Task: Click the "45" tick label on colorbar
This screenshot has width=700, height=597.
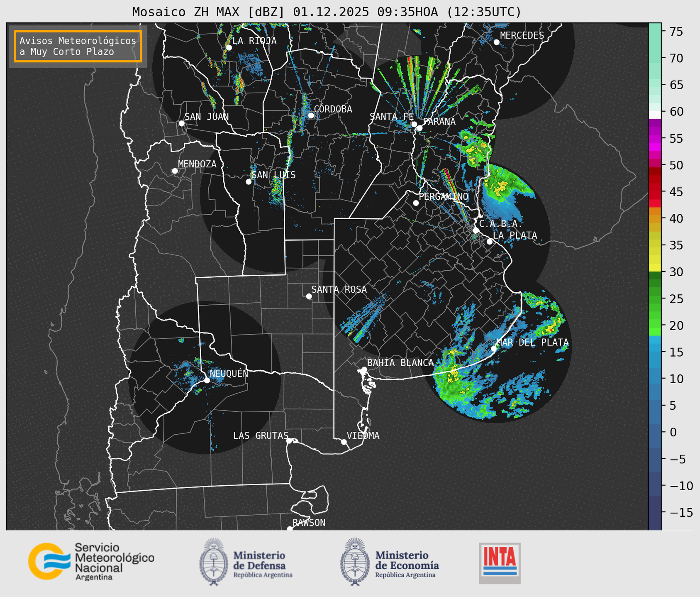Action: (676, 192)
